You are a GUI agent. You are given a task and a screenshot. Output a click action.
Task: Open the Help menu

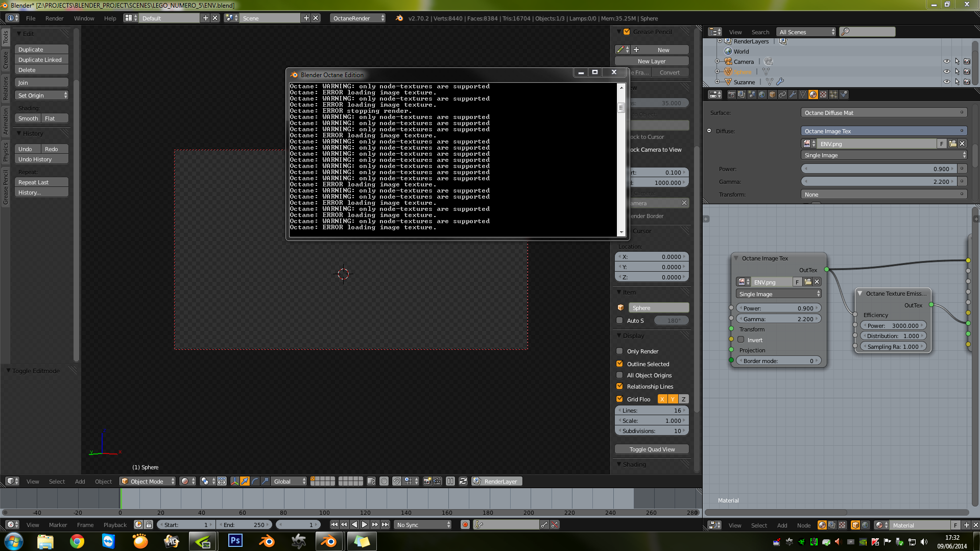pos(110,18)
